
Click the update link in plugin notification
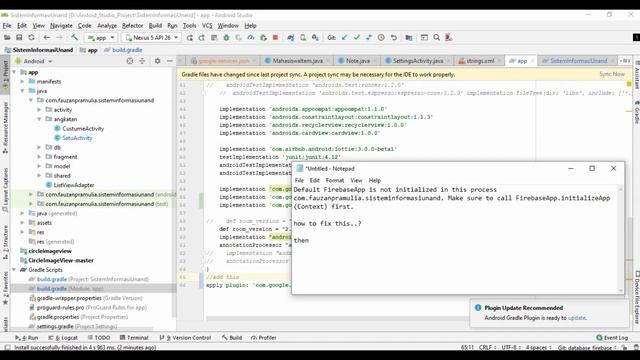pos(577,318)
